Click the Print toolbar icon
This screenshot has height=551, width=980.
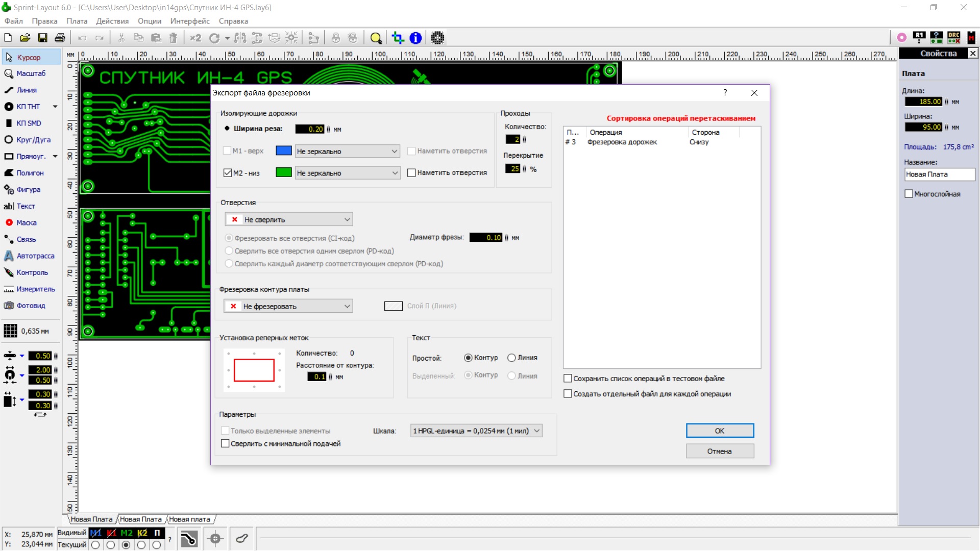tap(60, 38)
